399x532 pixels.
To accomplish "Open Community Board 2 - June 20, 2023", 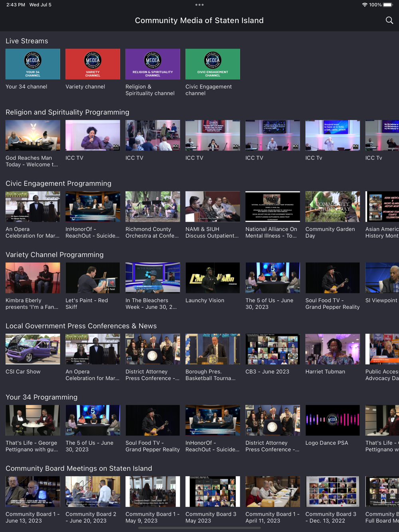I will [93, 491].
